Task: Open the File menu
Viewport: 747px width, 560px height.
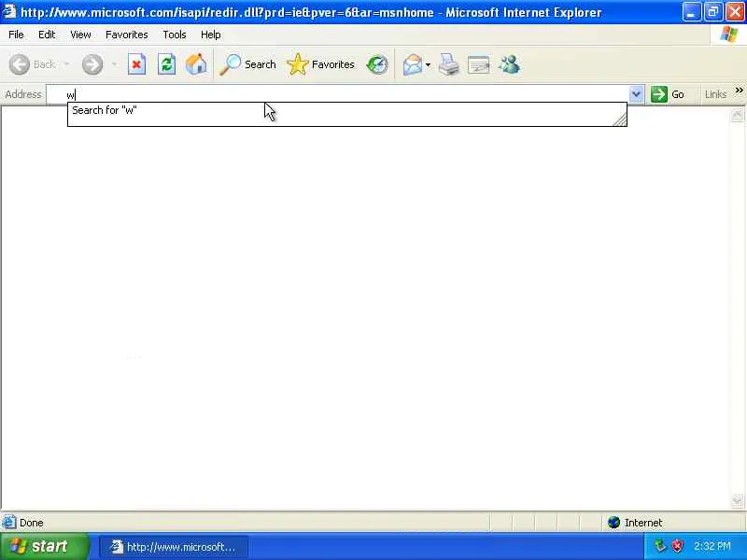Action: click(16, 35)
